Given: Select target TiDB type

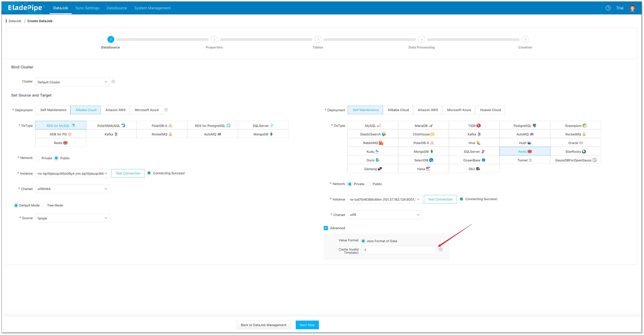Looking at the screenshot, I should click(x=474, y=126).
